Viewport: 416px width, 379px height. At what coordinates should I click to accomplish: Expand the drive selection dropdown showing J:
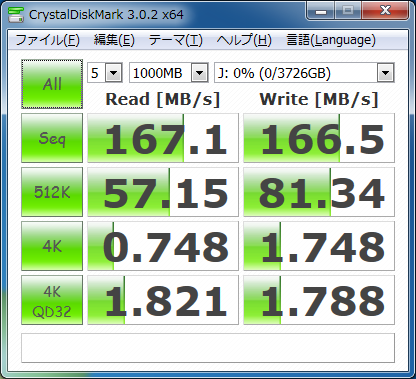tap(386, 73)
